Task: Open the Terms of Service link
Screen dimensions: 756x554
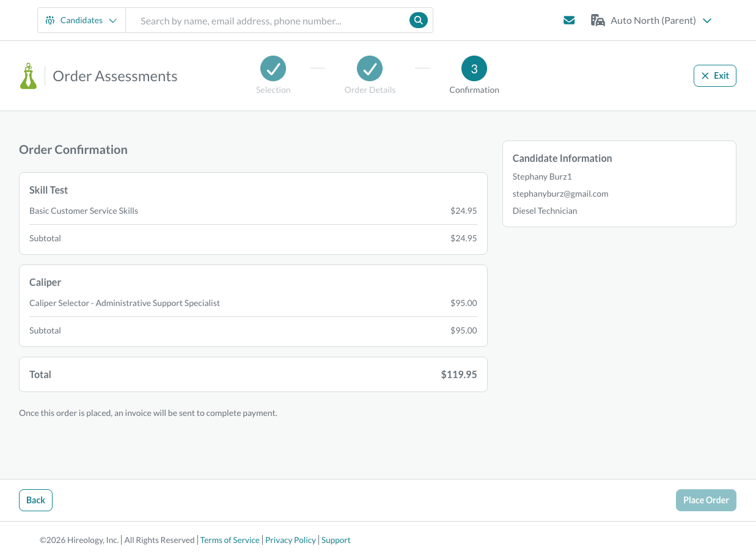Action: [230, 540]
